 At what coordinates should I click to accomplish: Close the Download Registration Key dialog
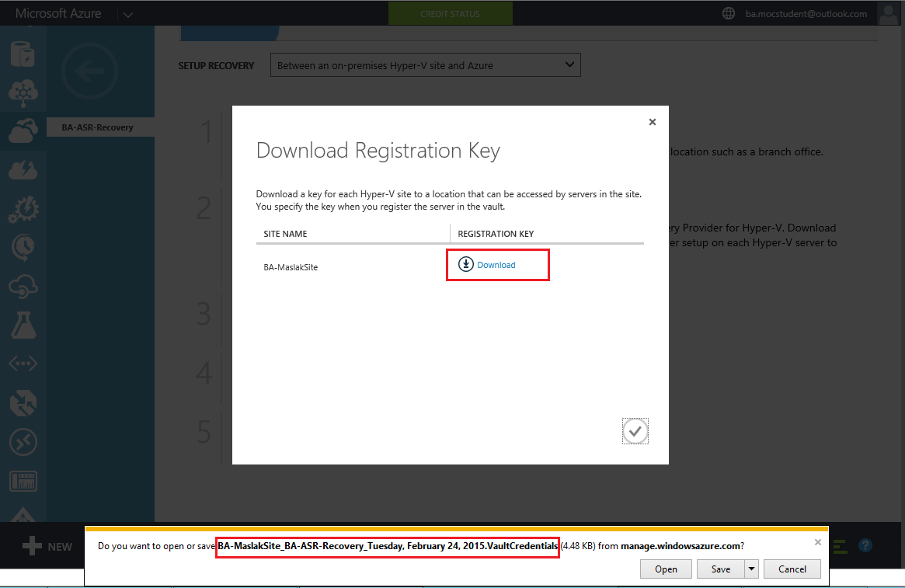(653, 122)
